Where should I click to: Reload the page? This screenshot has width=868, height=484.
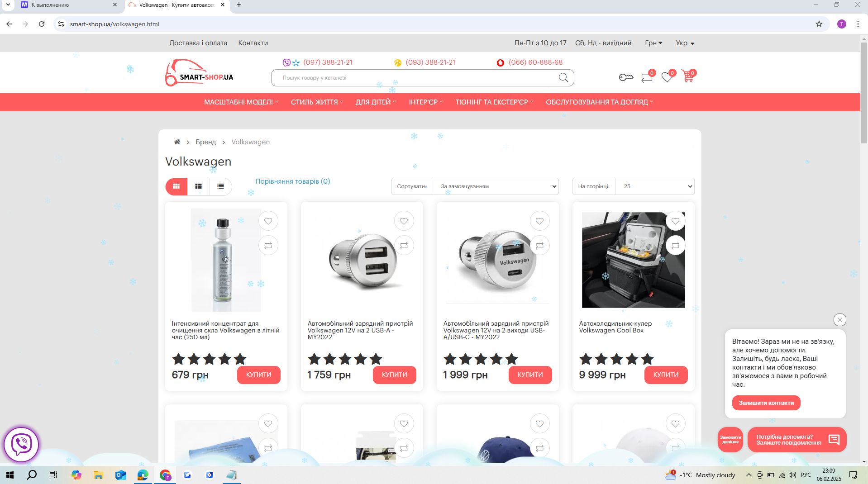point(42,24)
